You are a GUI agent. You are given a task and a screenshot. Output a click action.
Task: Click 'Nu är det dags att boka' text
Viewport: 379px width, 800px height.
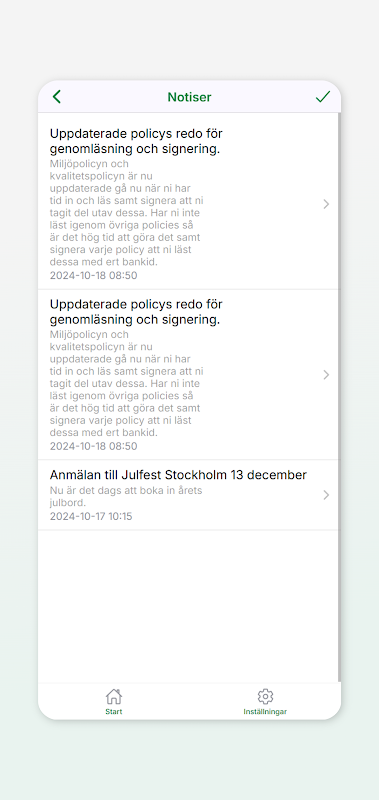(x=126, y=496)
